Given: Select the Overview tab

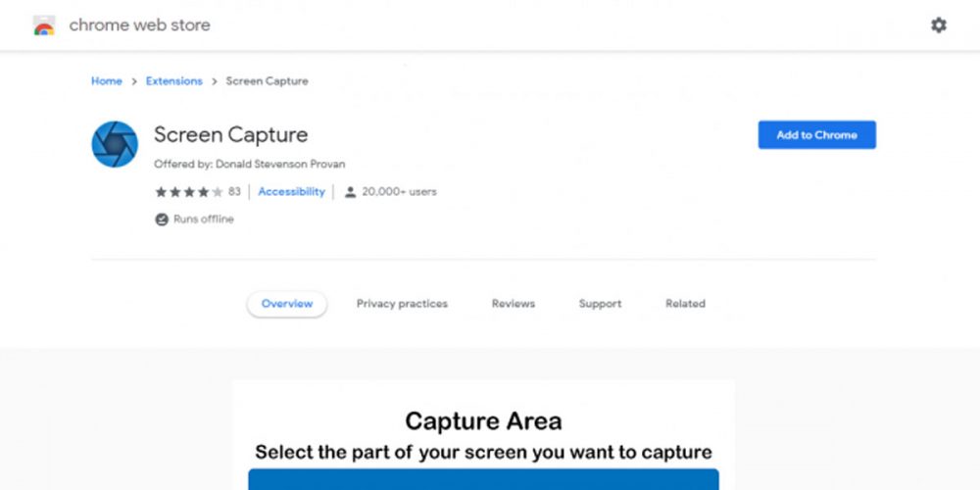Looking at the screenshot, I should pos(287,304).
